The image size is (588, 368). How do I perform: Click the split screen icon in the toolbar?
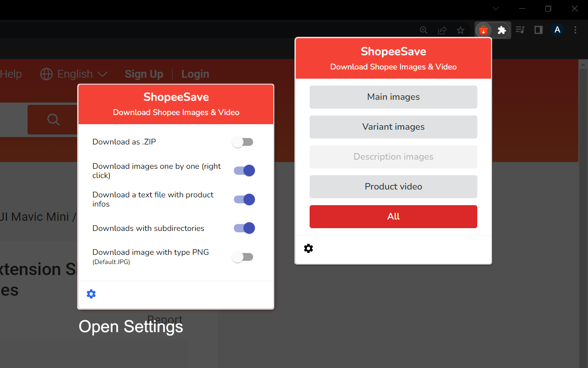(x=538, y=30)
